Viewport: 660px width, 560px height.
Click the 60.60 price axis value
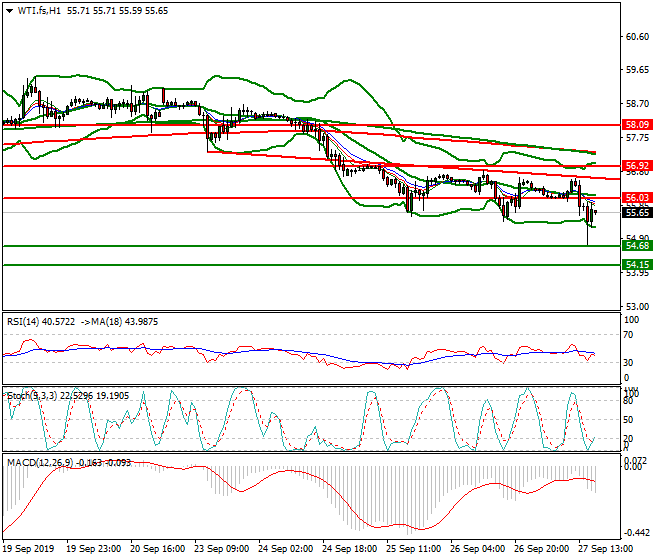(637, 37)
